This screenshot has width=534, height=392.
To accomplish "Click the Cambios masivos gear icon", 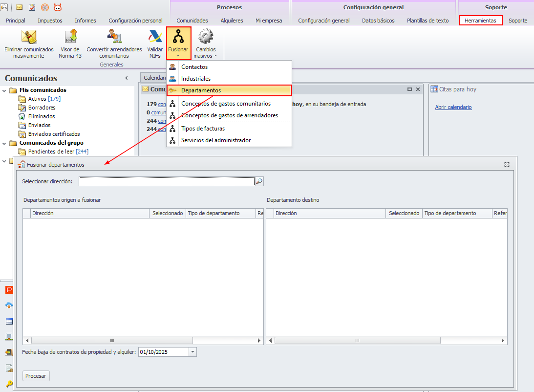I will click(x=206, y=37).
